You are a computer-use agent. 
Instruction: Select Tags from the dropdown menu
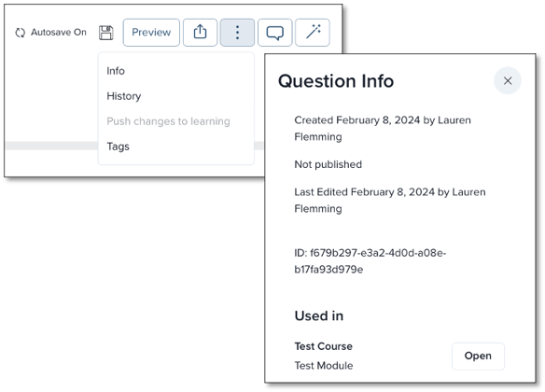(x=118, y=147)
